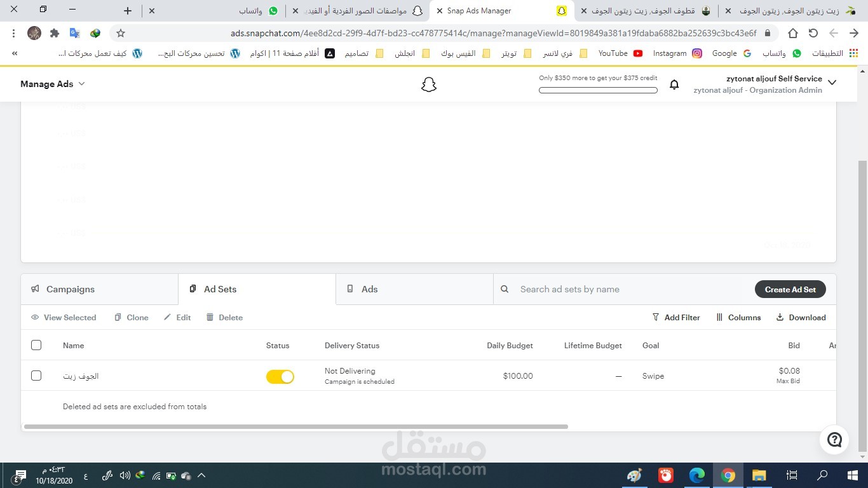
Task: Check the checkbox for الجوف زيت row
Action: (36, 376)
